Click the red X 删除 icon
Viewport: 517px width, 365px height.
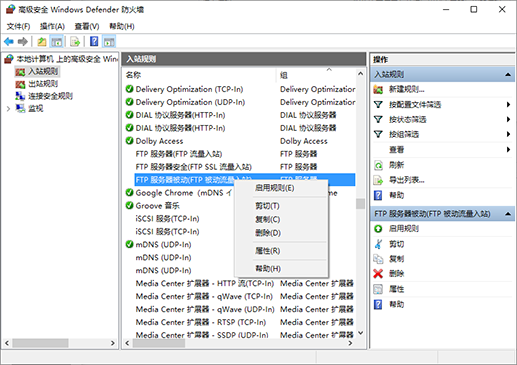[378, 274]
